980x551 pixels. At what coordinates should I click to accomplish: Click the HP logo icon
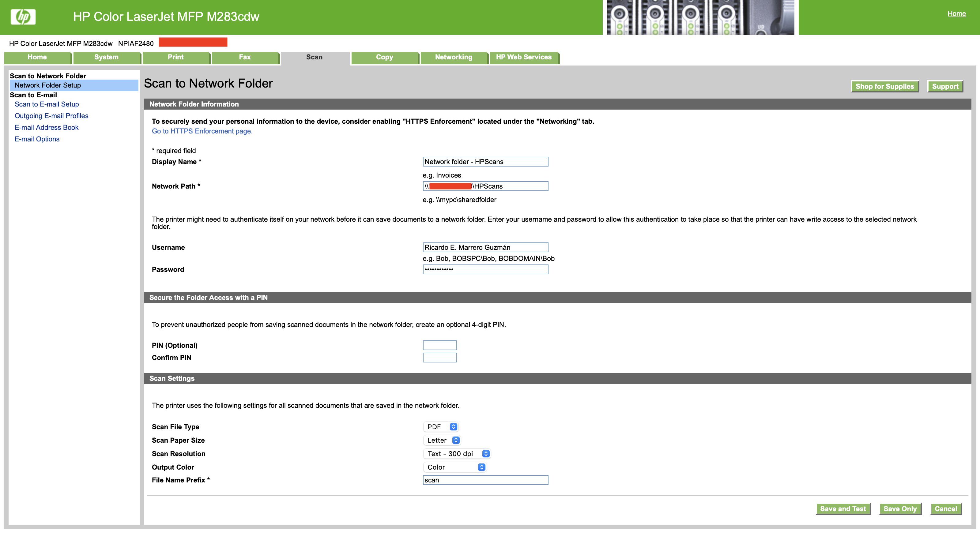[23, 17]
